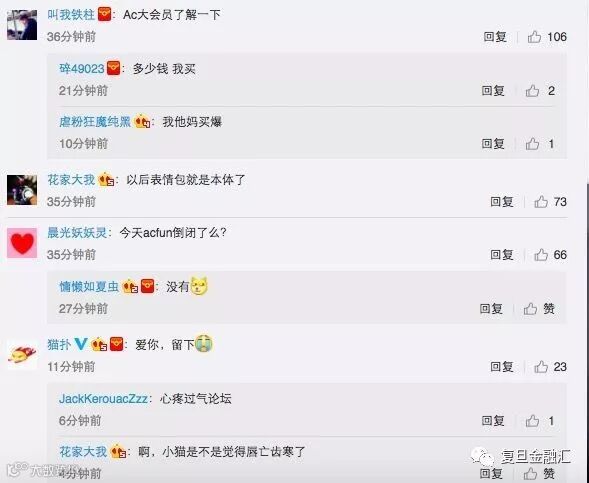This screenshot has width=589, height=483.
Task: Like JackKerouacZzz's reply
Action: click(x=532, y=421)
